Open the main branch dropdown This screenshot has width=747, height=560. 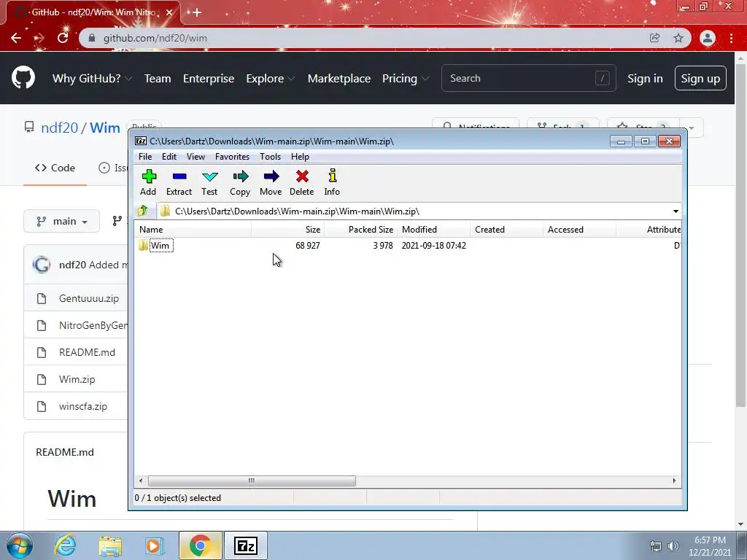[x=62, y=221]
